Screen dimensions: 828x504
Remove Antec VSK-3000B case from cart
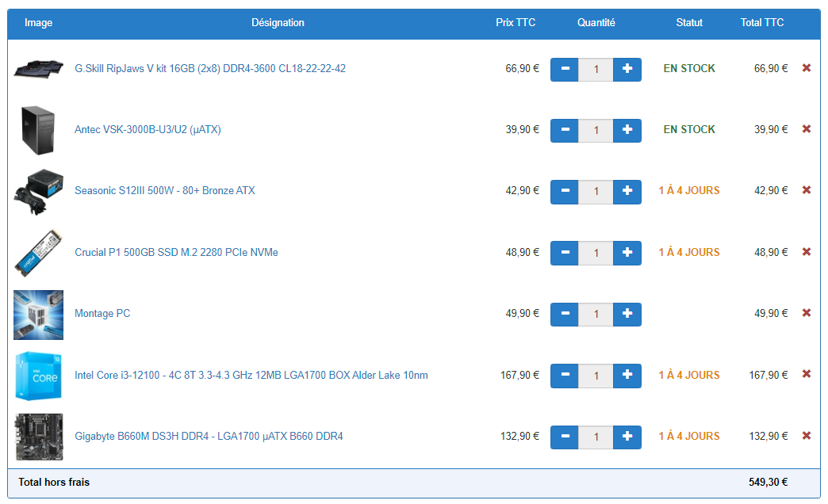click(x=807, y=129)
